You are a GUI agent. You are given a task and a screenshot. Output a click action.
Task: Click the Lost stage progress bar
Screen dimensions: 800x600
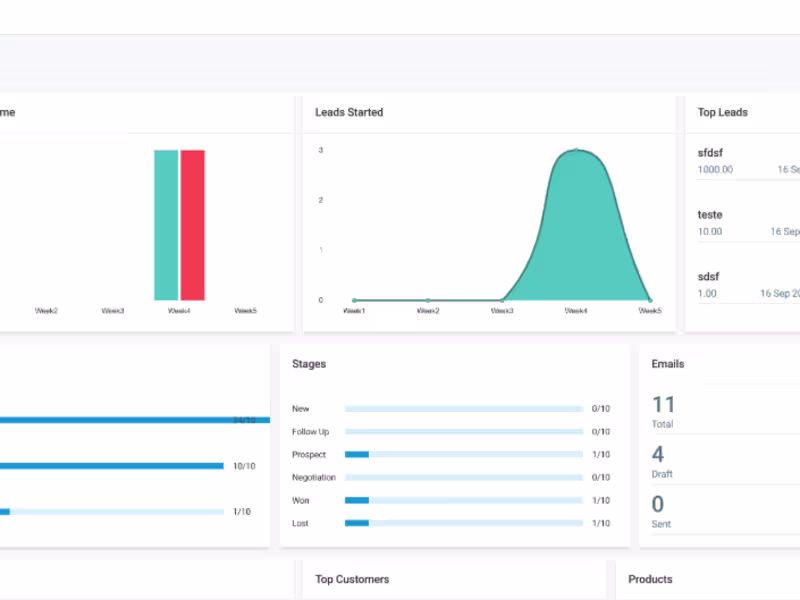pos(463,523)
